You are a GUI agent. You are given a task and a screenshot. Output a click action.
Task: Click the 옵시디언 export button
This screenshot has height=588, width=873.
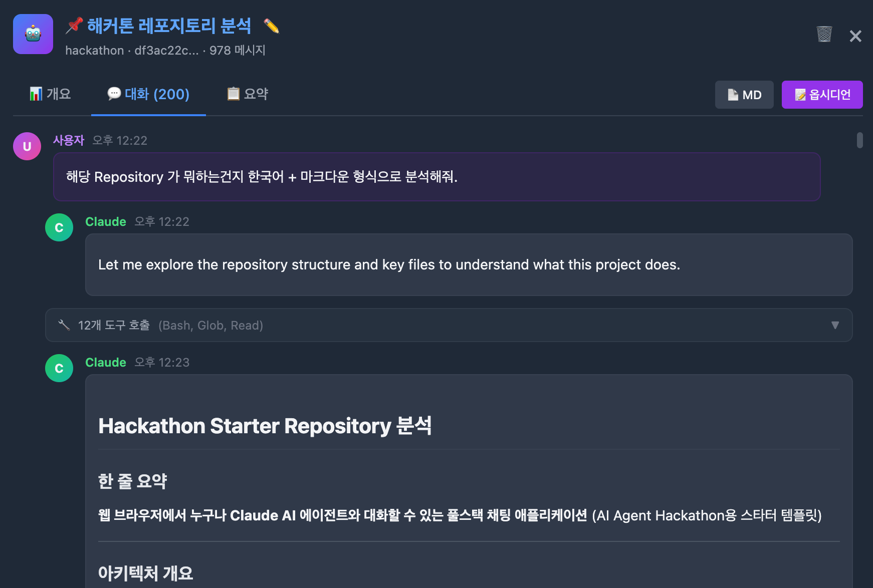coord(822,95)
